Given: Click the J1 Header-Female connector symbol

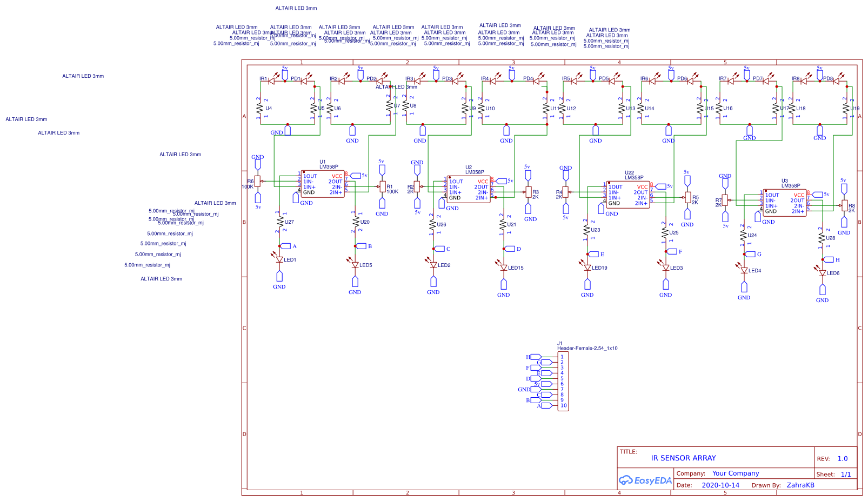Looking at the screenshot, I should [563, 381].
